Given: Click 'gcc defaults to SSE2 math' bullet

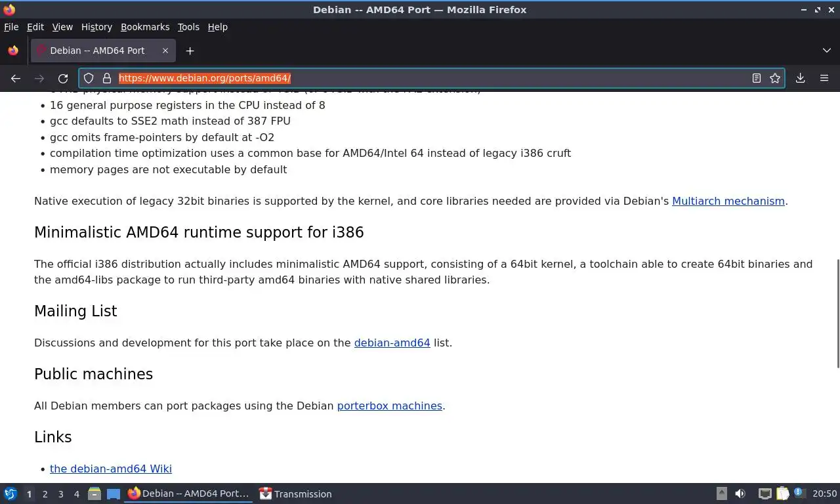Looking at the screenshot, I should [x=170, y=121].
